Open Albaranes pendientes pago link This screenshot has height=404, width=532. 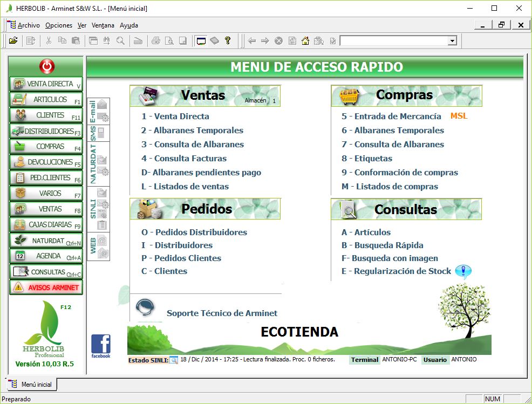coord(201,172)
